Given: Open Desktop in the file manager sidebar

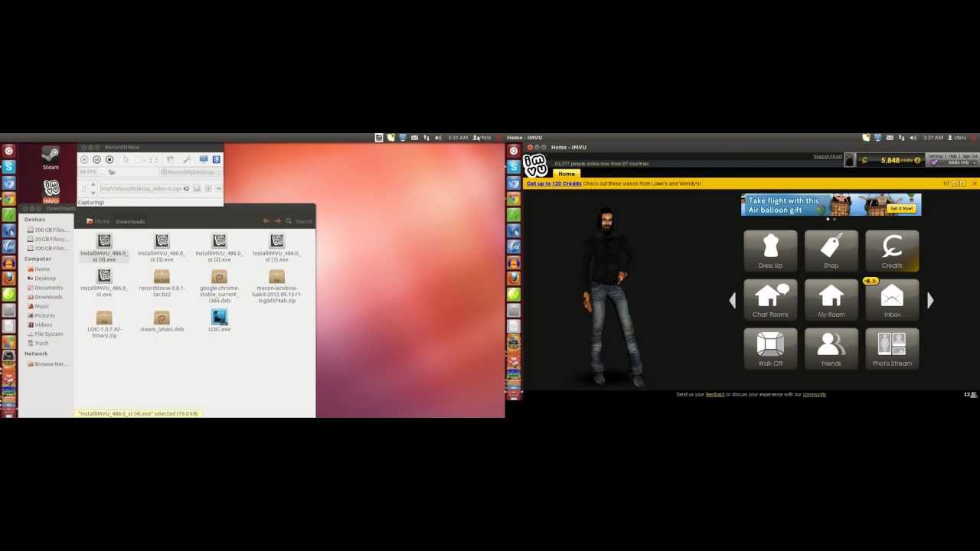Looking at the screenshot, I should click(x=41, y=278).
